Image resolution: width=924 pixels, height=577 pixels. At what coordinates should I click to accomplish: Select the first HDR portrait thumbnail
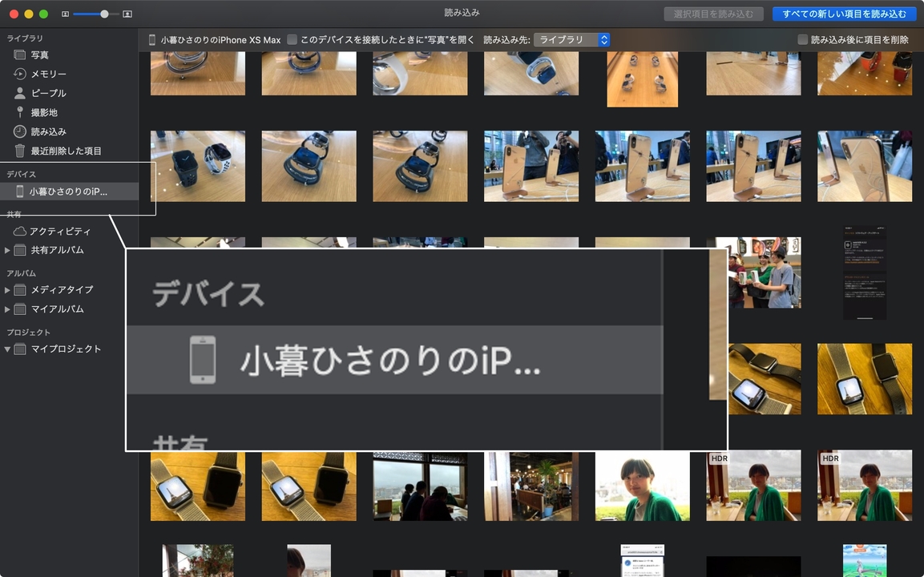tap(753, 486)
